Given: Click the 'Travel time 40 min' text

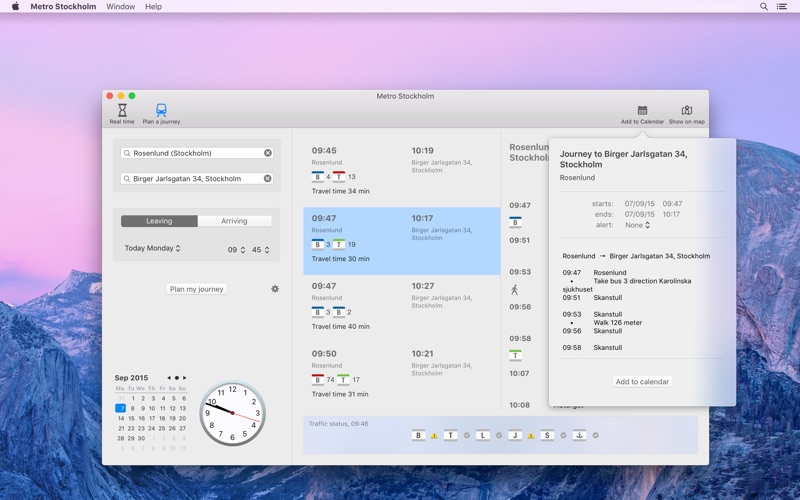Looking at the screenshot, I should [x=340, y=327].
